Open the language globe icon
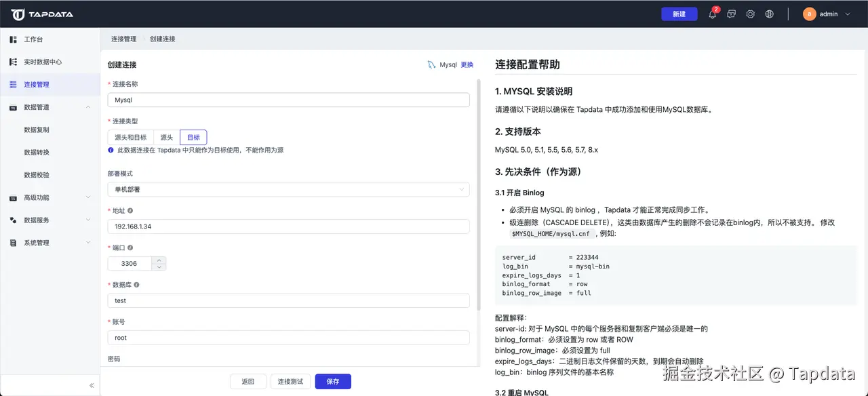Image resolution: width=868 pixels, height=396 pixels. [x=769, y=14]
